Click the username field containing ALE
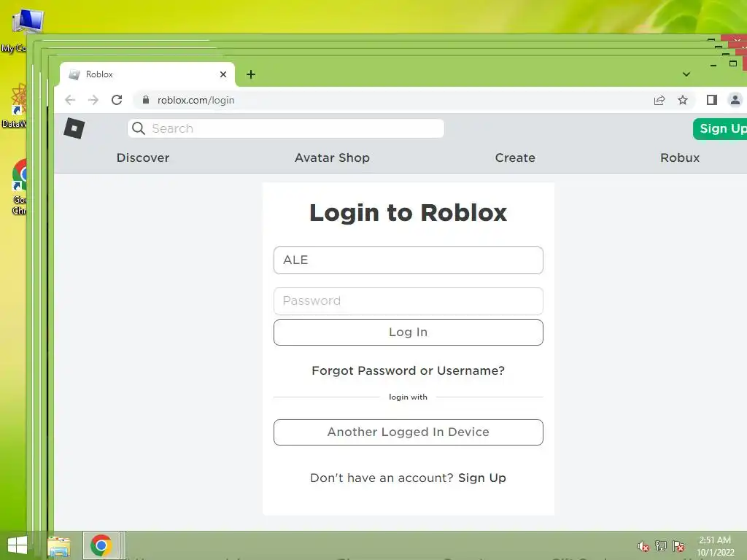Image resolution: width=747 pixels, height=560 pixels. point(409,260)
